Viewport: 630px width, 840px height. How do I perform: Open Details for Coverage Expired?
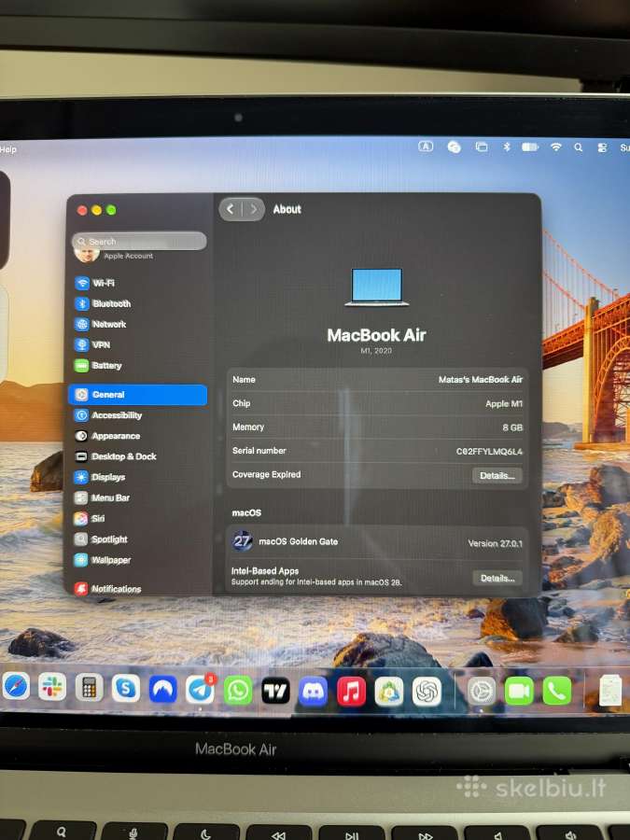pyautogui.click(x=497, y=476)
